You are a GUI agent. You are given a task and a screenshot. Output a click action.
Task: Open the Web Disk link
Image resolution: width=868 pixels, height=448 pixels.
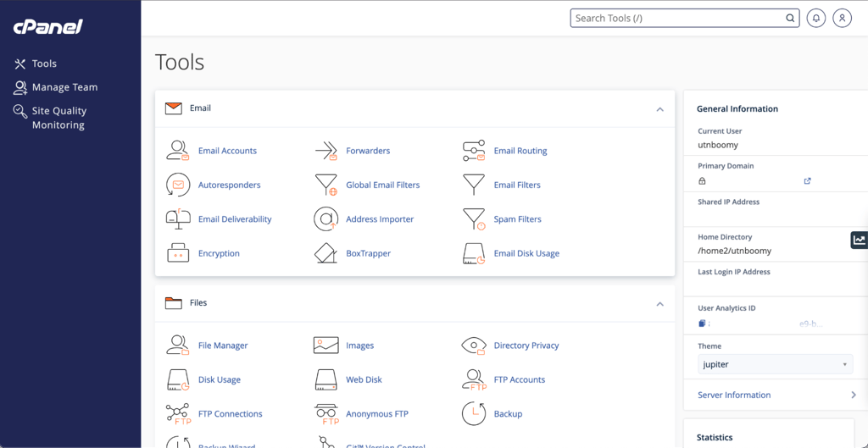point(364,379)
